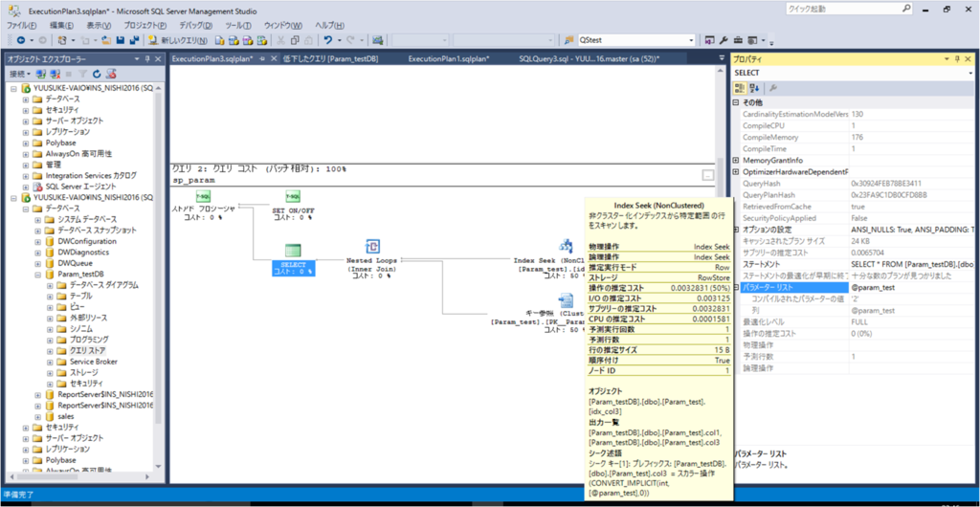Click the wrench properties-window icon in main toolbar
This screenshot has width=980, height=507.
coord(724,40)
